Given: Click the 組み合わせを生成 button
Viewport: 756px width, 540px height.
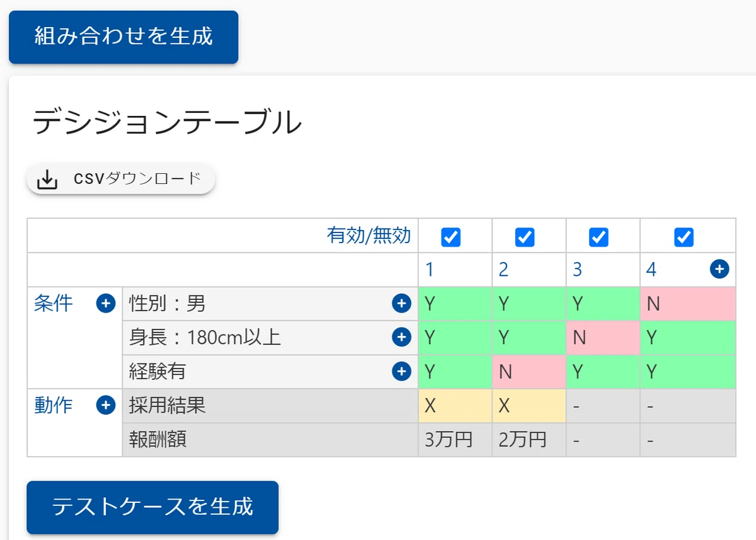Looking at the screenshot, I should (x=123, y=37).
